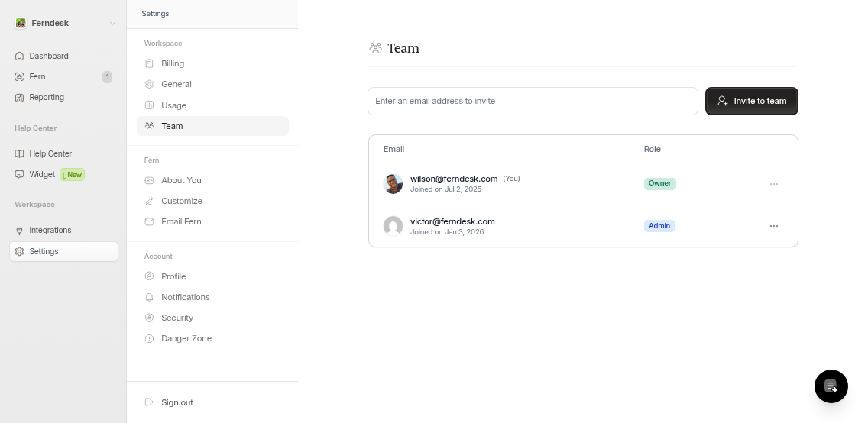This screenshot has width=868, height=423.
Task: Click the Customize pencil icon
Action: pyautogui.click(x=150, y=201)
